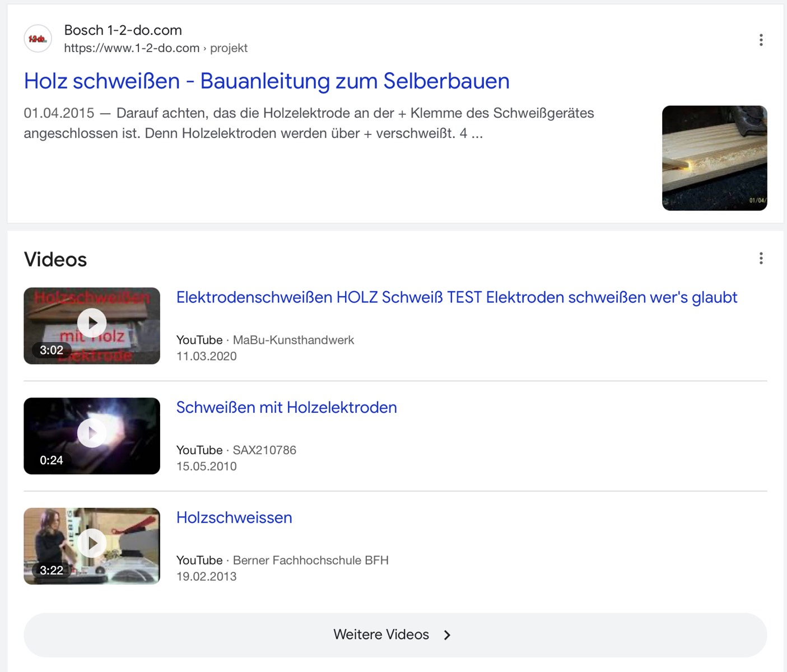Open three-dot menu of Videos section
The width and height of the screenshot is (787, 672).
tap(761, 258)
